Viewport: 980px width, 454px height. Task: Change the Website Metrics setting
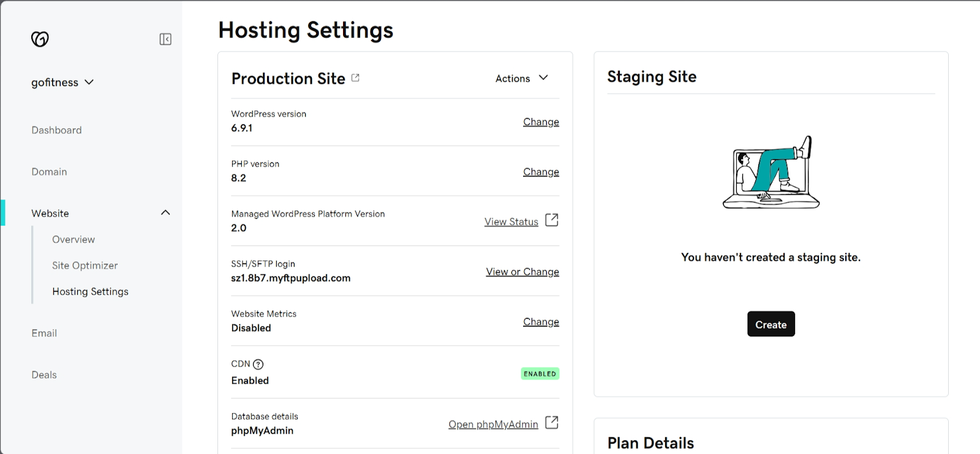(541, 322)
